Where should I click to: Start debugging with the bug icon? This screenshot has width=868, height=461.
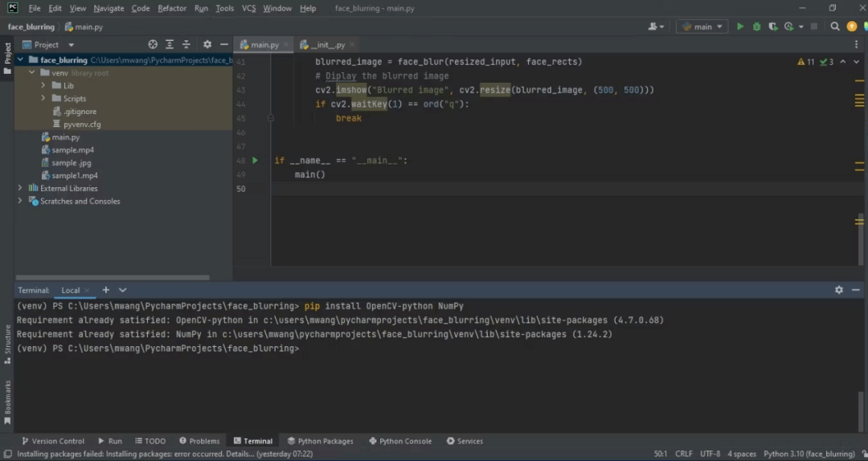point(757,27)
